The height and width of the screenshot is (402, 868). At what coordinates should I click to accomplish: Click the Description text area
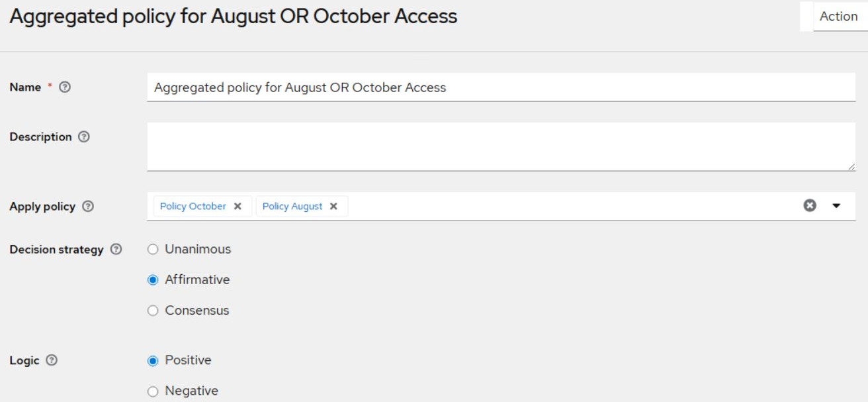click(x=500, y=146)
